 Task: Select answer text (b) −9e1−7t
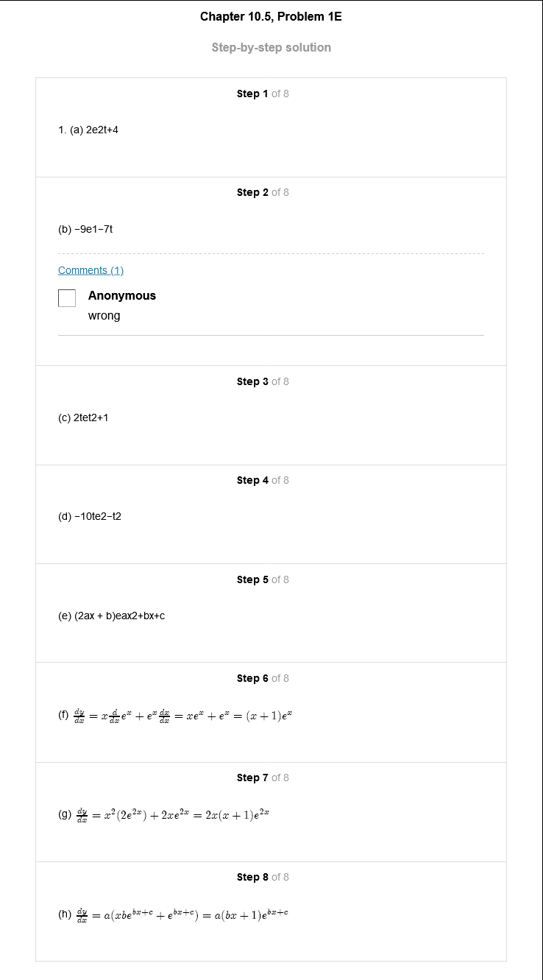tap(85, 229)
